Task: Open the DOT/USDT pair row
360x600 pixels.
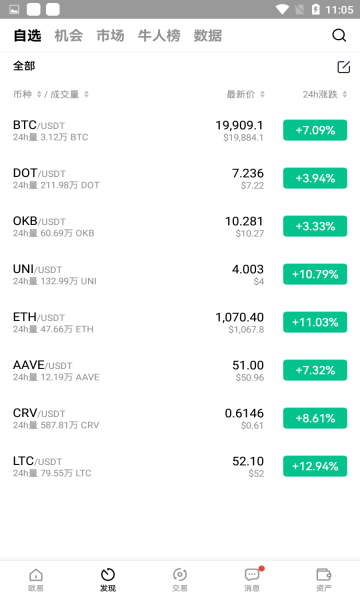Action: click(180, 178)
